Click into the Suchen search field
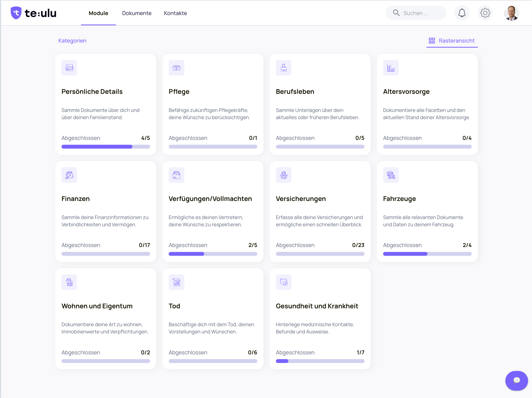532x398 pixels. [x=416, y=13]
